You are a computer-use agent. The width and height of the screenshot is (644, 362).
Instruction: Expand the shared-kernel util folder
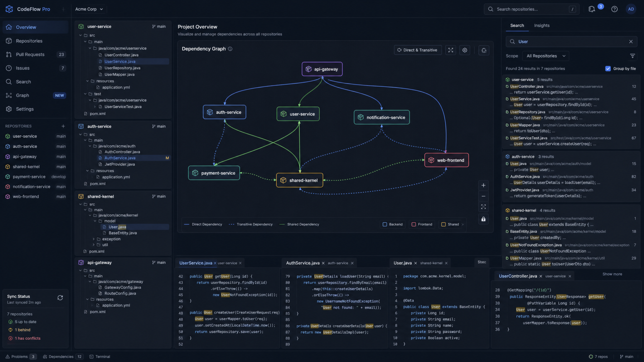pyautogui.click(x=93, y=245)
